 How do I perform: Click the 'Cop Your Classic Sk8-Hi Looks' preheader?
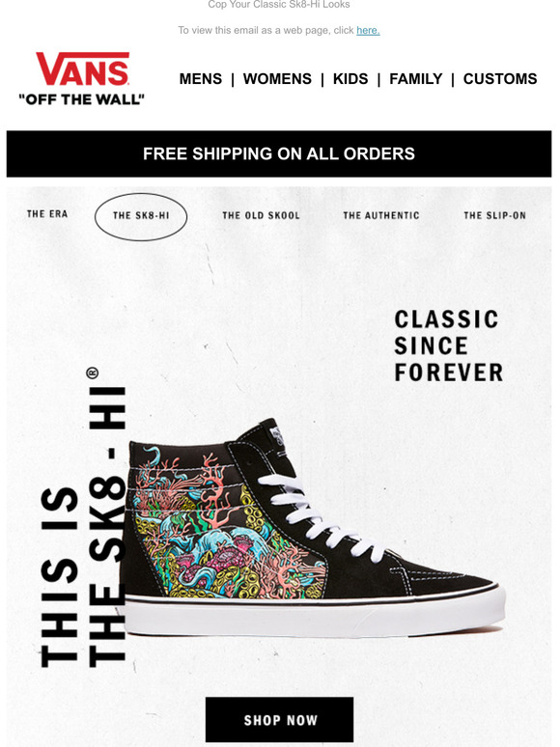tap(279, 5)
